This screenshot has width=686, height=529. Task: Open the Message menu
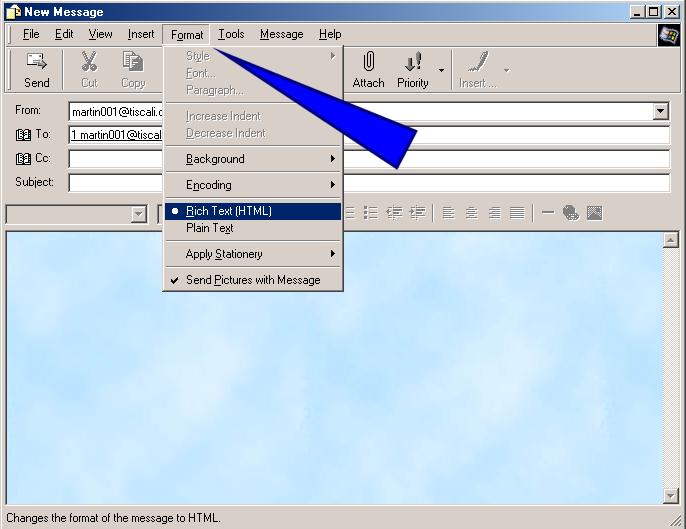pos(281,34)
